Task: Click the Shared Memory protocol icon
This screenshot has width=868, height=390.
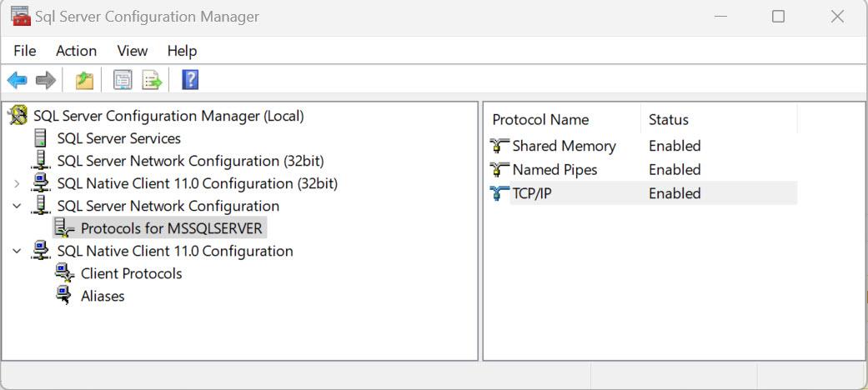Action: click(x=499, y=146)
